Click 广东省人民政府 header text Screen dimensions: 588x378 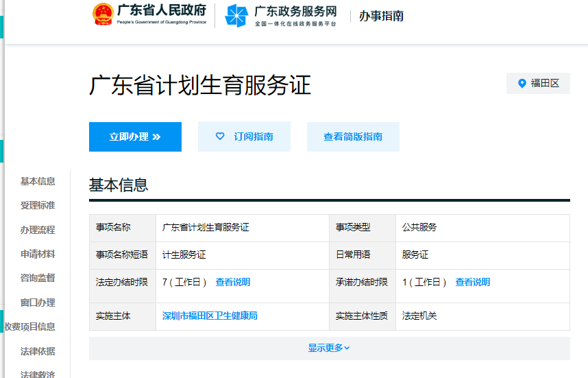point(162,10)
